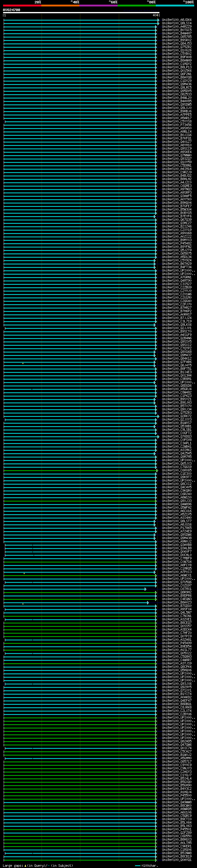Click the UniRef100_A3TJS9 label

(177, 664)
